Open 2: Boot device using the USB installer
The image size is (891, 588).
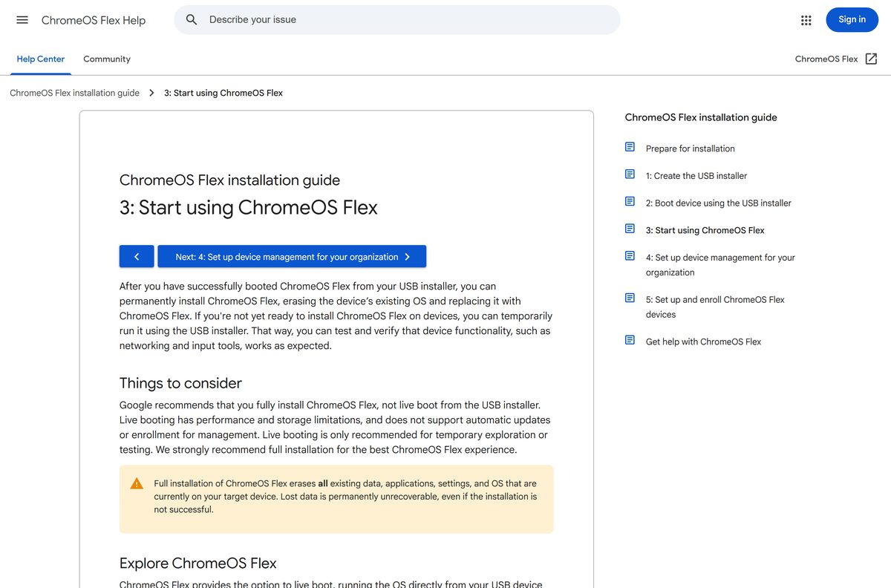[719, 203]
